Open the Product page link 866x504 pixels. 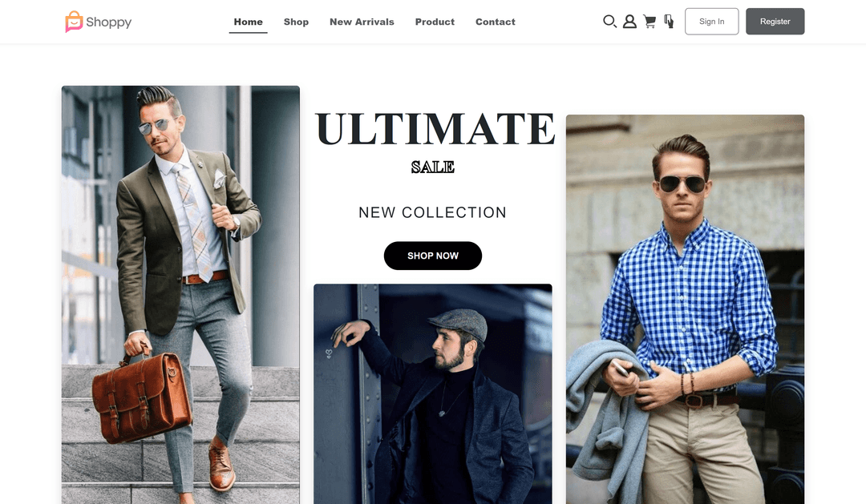435,22
